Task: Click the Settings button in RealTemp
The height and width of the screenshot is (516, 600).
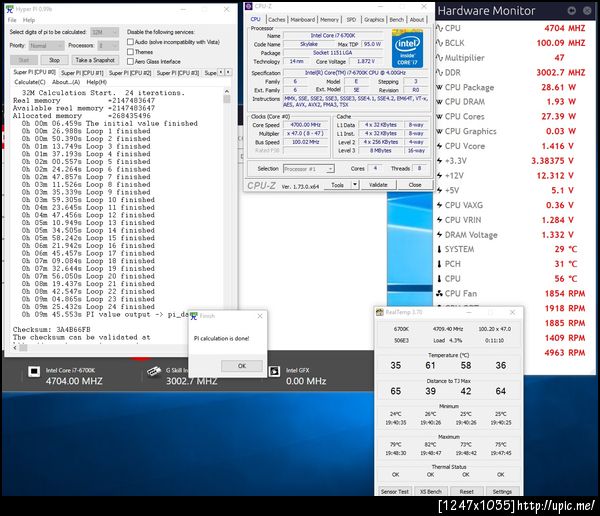Action: pyautogui.click(x=502, y=492)
